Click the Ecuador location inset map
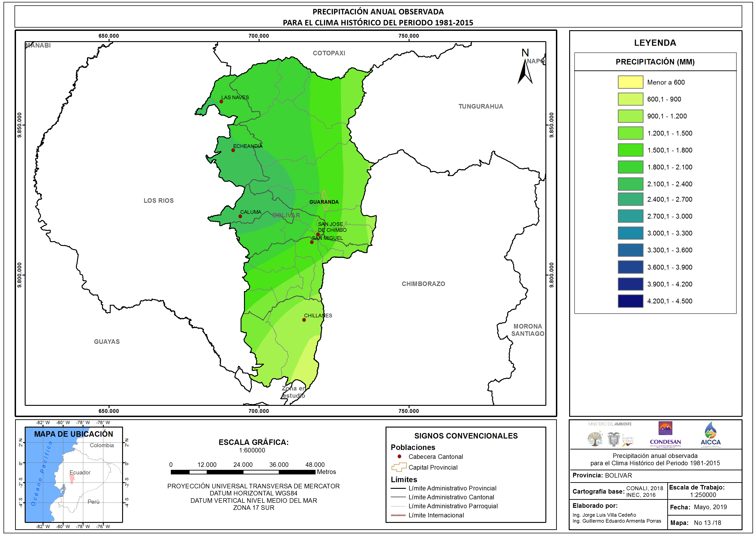756x535 pixels. click(74, 475)
